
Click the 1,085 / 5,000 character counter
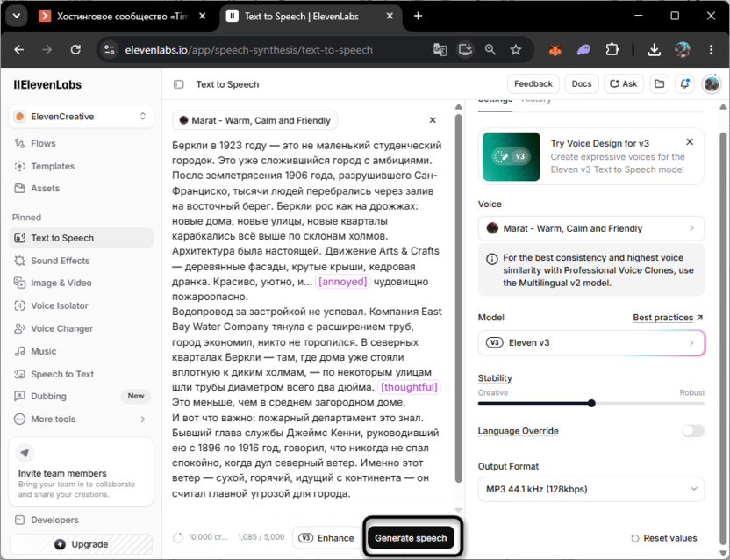coord(261,537)
